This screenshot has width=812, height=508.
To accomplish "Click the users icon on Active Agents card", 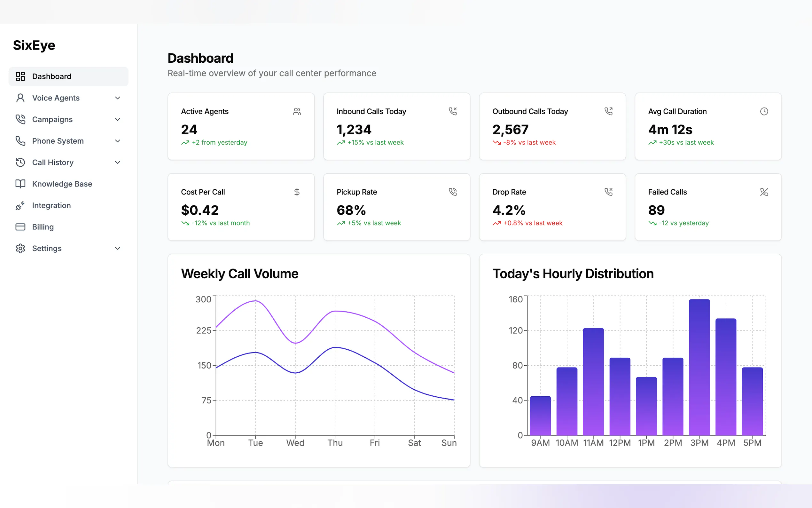I will [297, 111].
